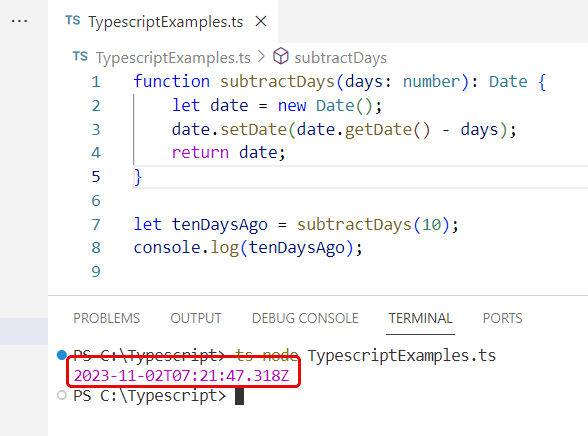Click the 'return' keyword on line 4
Screen dimensions: 588x436
point(200,153)
